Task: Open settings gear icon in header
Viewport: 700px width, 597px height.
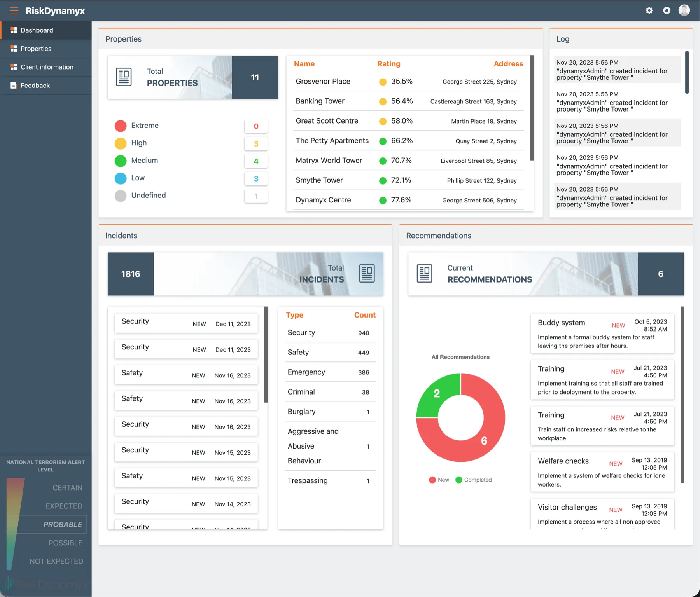Action: [649, 10]
